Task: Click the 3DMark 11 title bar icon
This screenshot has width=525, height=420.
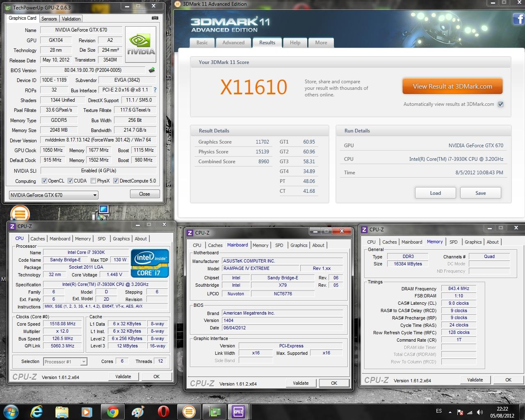Action: tap(178, 4)
